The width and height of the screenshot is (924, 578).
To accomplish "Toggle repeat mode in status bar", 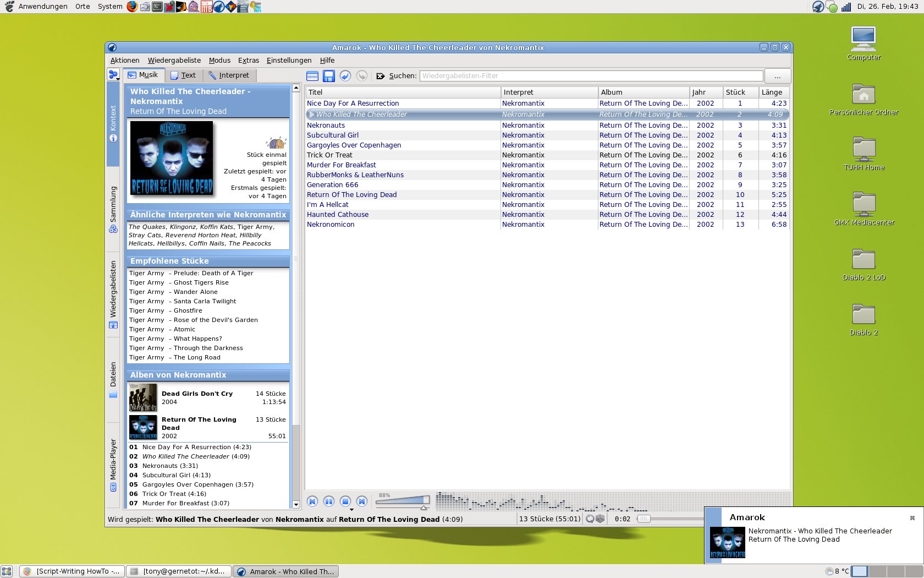I will click(590, 519).
